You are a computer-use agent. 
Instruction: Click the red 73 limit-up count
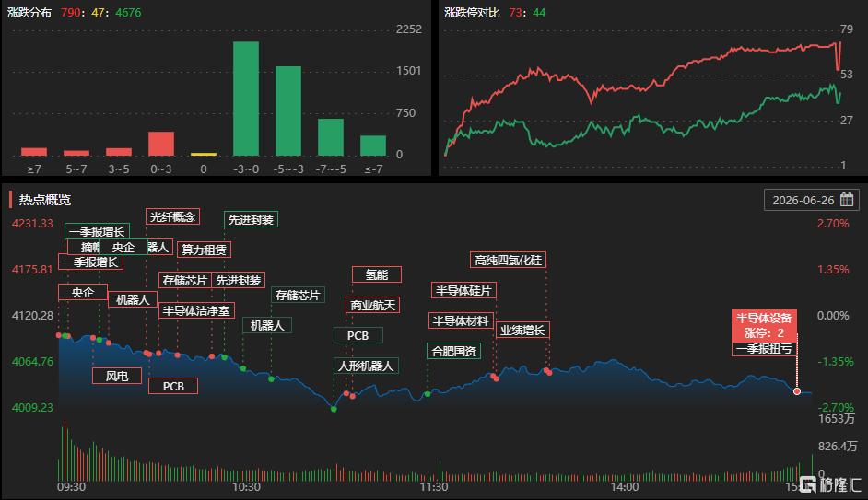pyautogui.click(x=515, y=12)
